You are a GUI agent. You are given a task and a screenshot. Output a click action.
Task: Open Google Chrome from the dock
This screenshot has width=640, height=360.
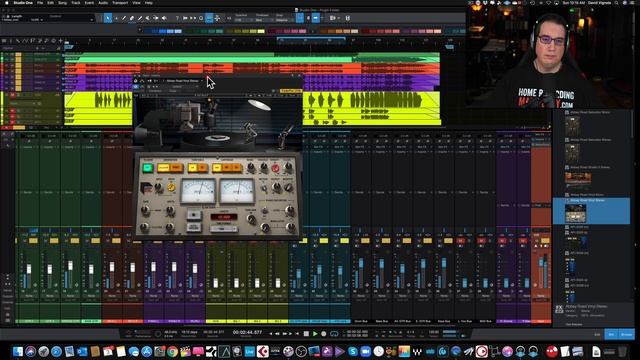pyautogui.click(x=172, y=351)
